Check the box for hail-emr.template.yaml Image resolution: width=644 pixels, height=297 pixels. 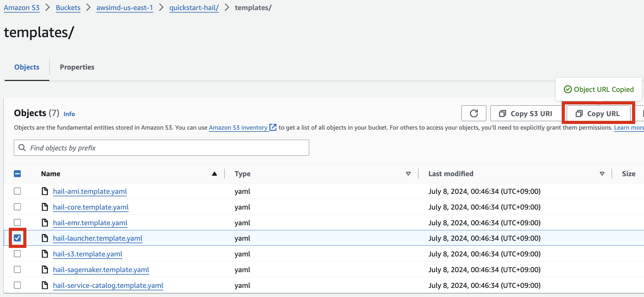pos(17,222)
